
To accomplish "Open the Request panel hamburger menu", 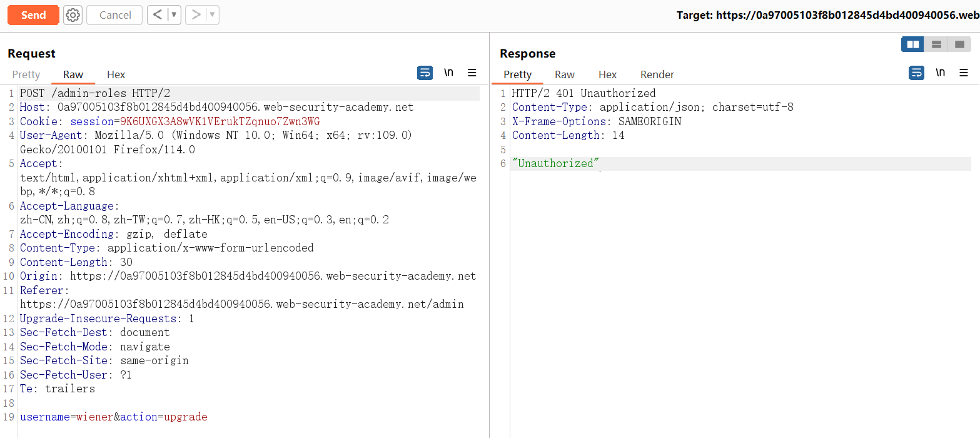I will [472, 73].
